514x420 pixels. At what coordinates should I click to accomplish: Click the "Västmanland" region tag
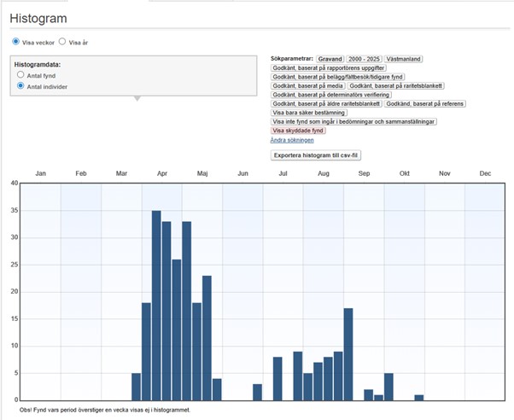pyautogui.click(x=405, y=58)
